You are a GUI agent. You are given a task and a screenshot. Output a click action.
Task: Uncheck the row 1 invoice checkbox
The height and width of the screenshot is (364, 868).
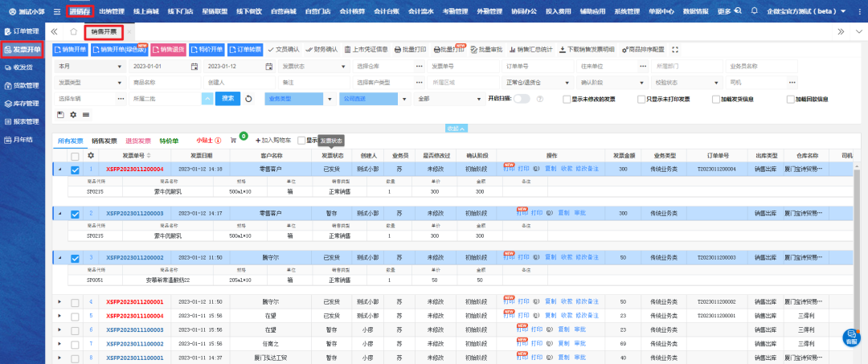pos(75,170)
